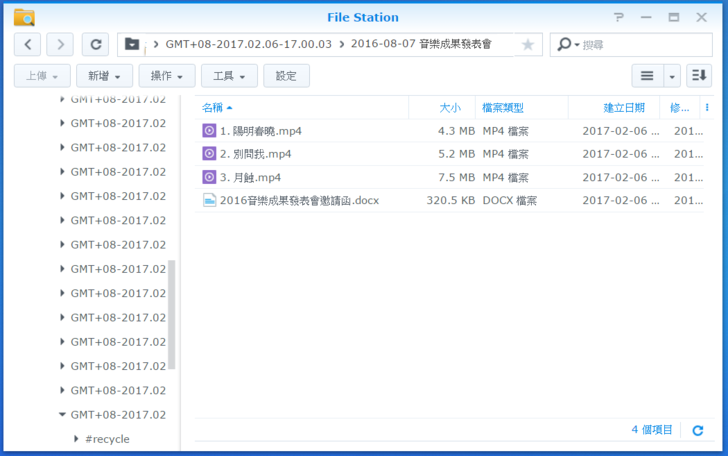Screen dimensions: 728x456
Task: Select the 2016音樂成果發表會邀請函.docx file
Action: [x=299, y=200]
